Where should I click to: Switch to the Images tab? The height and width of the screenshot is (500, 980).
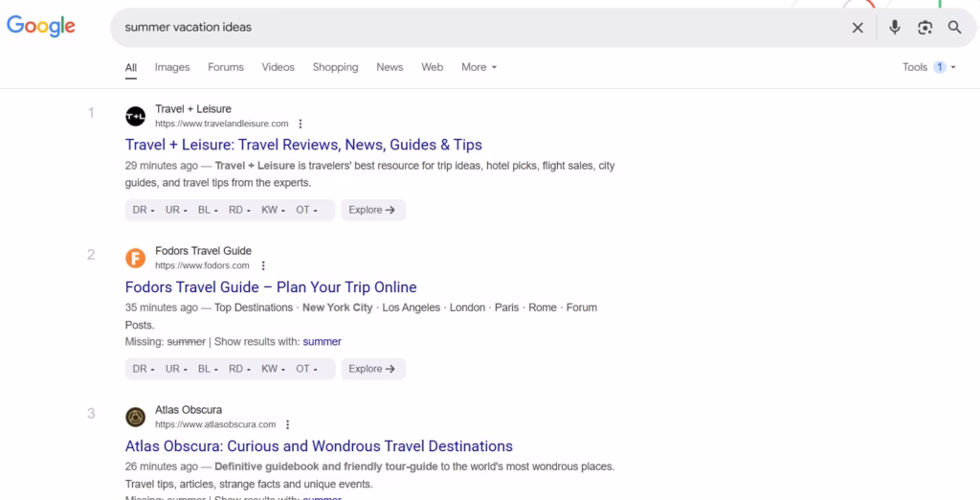pos(172,67)
